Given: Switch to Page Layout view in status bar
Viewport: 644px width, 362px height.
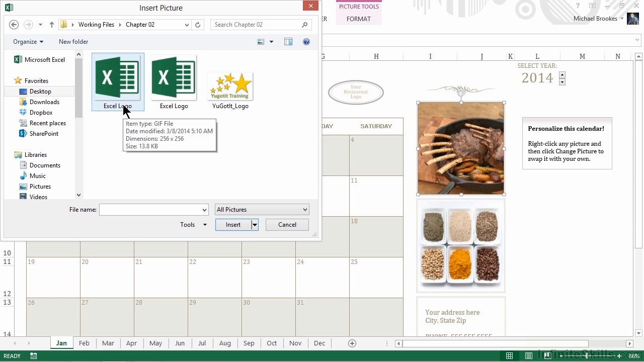Looking at the screenshot, I should click(x=529, y=356).
